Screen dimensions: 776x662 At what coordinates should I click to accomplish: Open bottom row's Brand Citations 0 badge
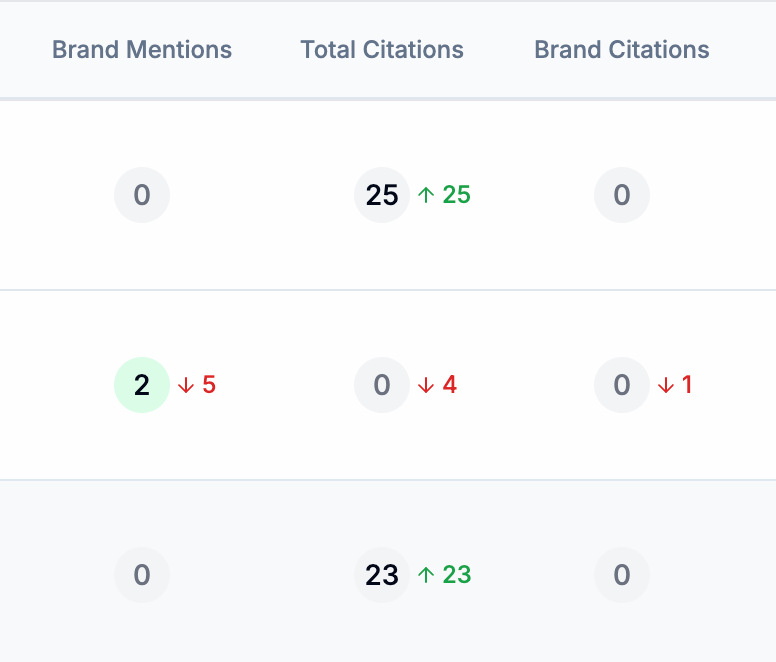622,575
